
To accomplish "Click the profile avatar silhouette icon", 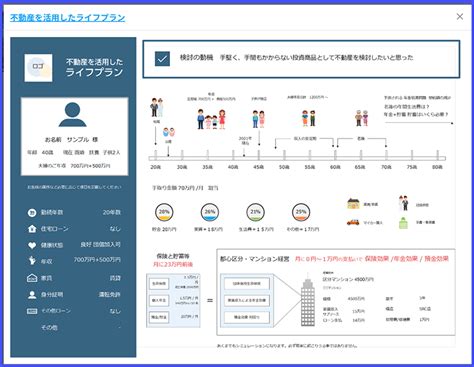I will [x=72, y=115].
